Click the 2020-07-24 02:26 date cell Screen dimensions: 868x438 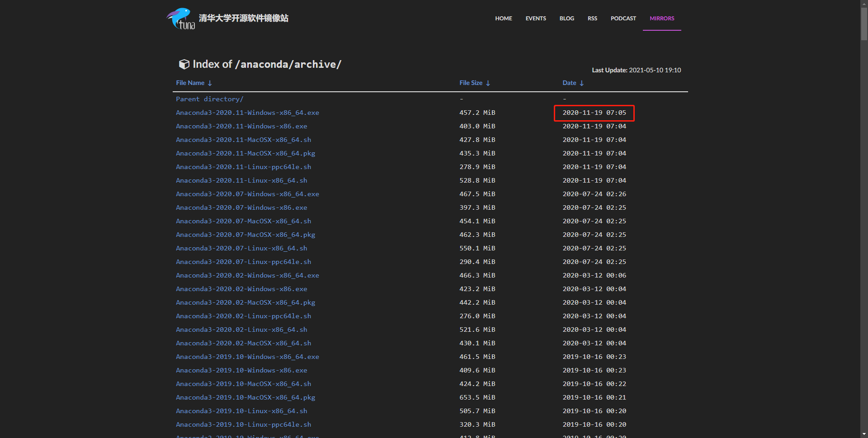(594, 194)
